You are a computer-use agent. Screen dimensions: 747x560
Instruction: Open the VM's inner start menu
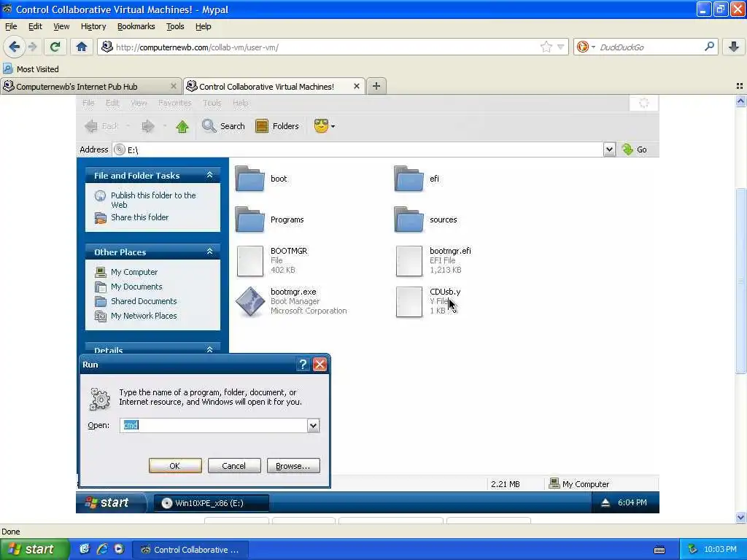(111, 503)
